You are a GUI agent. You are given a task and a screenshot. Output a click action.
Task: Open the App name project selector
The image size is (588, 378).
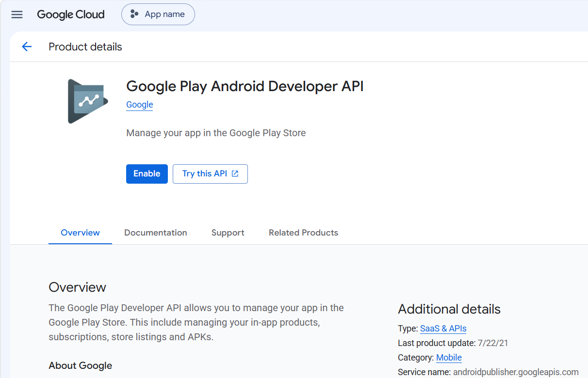pyautogui.click(x=158, y=15)
